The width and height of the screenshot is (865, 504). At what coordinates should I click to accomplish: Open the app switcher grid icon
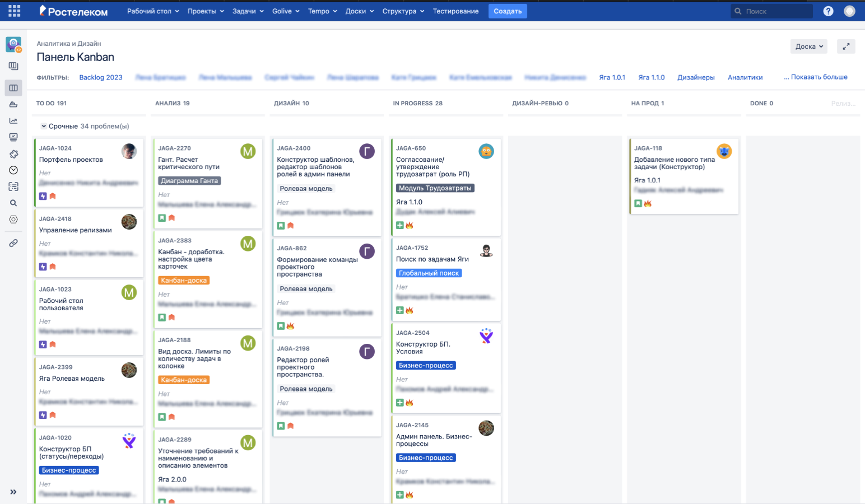[15, 11]
